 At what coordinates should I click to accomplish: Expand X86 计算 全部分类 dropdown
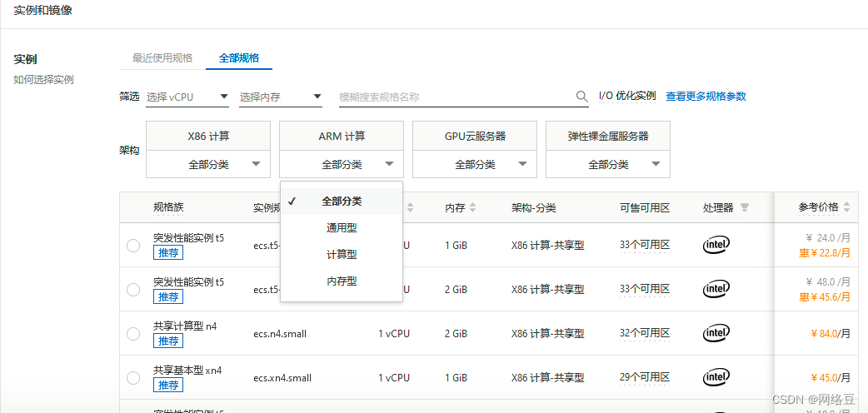[x=208, y=165]
